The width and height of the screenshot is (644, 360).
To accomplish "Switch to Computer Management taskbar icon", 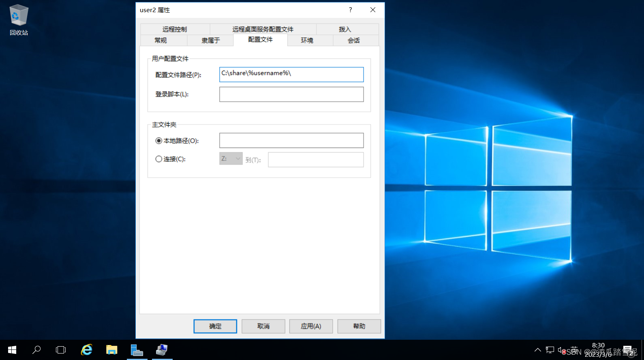I will pos(162,350).
